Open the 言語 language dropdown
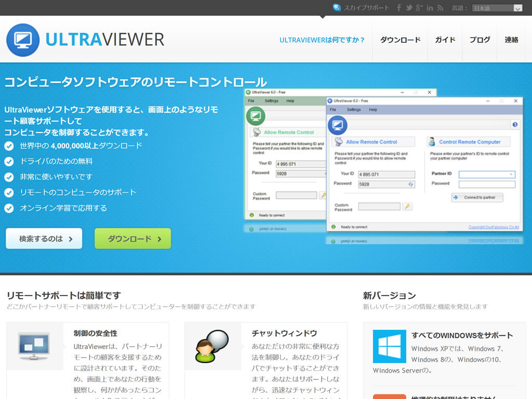The image size is (532, 399). tap(497, 8)
